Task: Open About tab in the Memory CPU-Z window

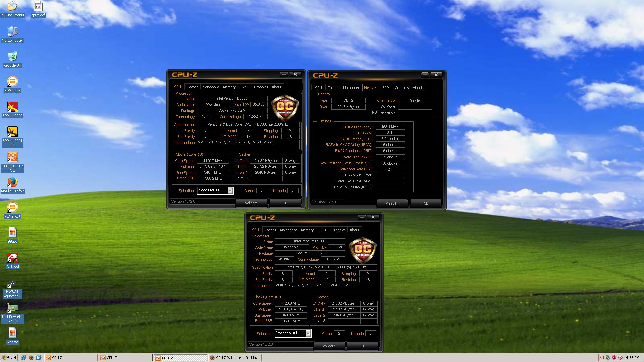Action: click(418, 88)
